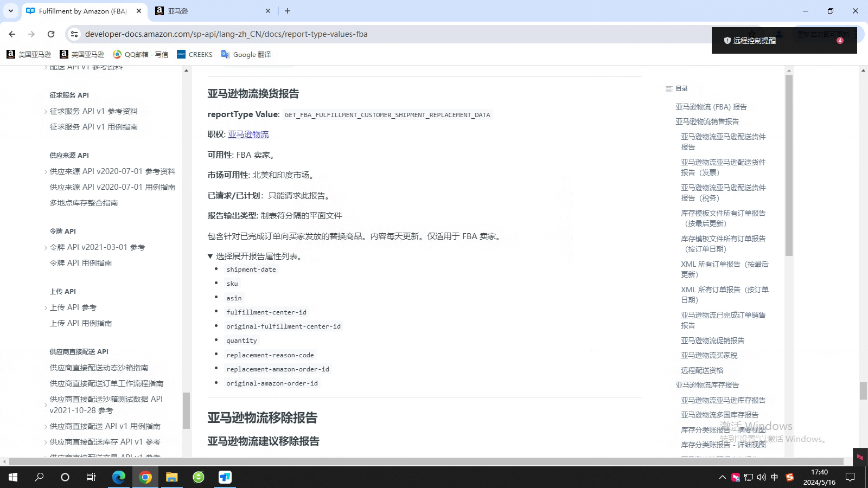The width and height of the screenshot is (868, 488).
Task: Launch Microsoft Edge from taskbar
Action: [x=118, y=477]
